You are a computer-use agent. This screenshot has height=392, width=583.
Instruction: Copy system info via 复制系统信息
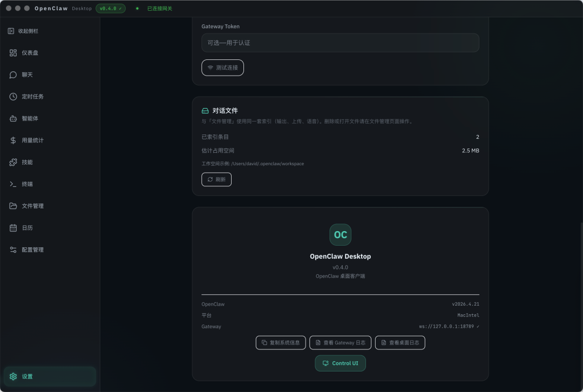[x=281, y=342]
